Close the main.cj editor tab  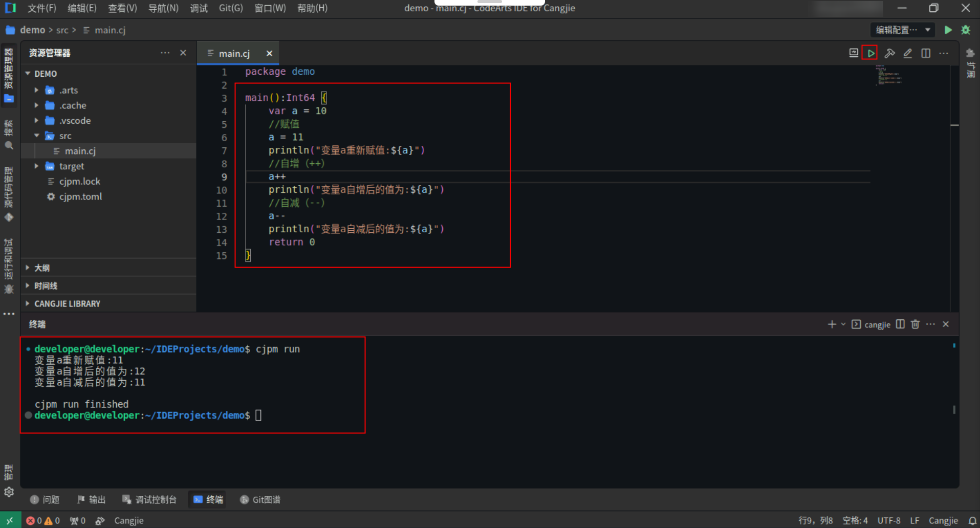click(269, 53)
